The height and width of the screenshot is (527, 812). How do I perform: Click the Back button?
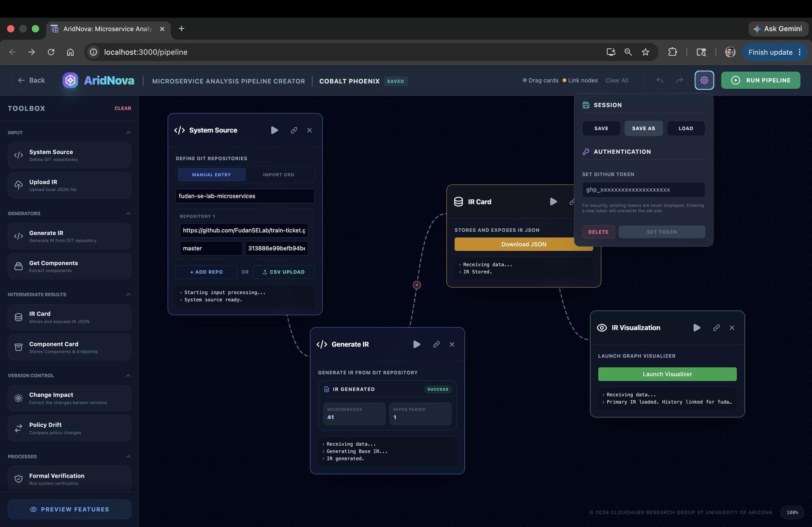point(31,80)
